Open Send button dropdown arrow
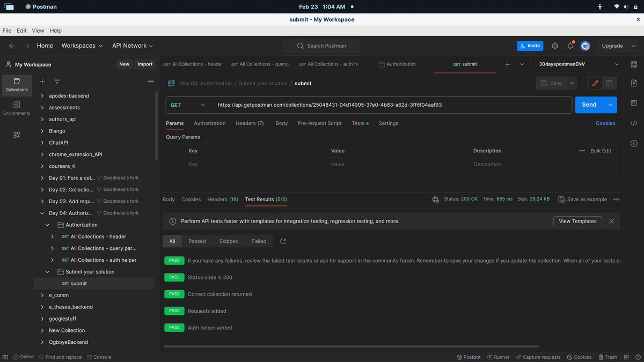The height and width of the screenshot is (362, 644). click(x=610, y=105)
